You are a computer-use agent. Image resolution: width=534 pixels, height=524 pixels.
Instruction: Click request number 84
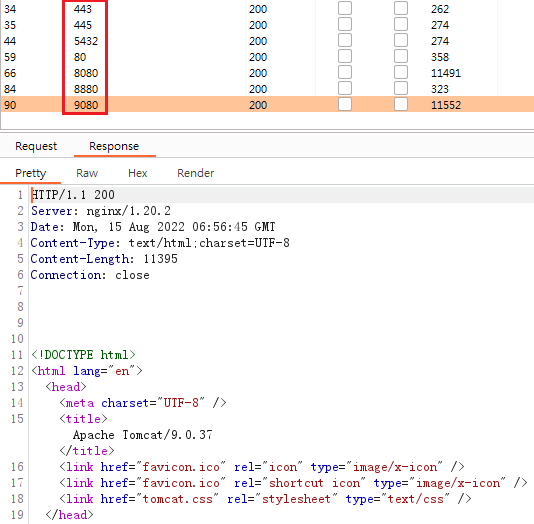click(x=10, y=89)
